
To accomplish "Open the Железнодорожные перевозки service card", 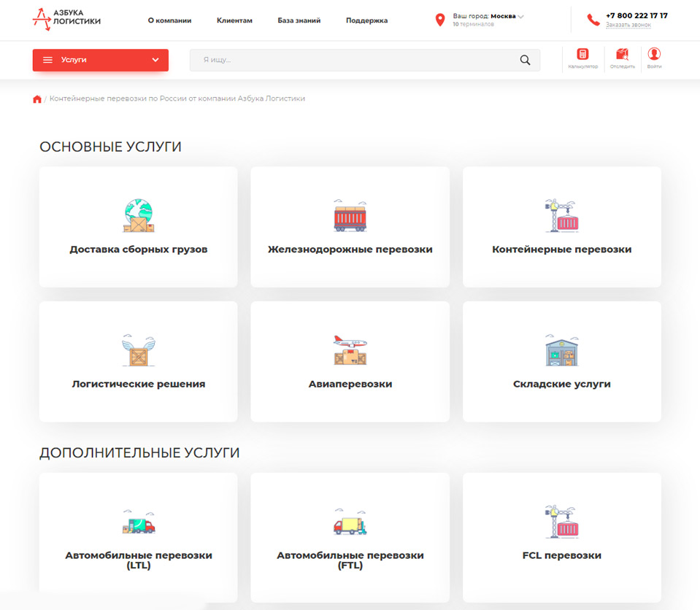I will tap(350, 227).
